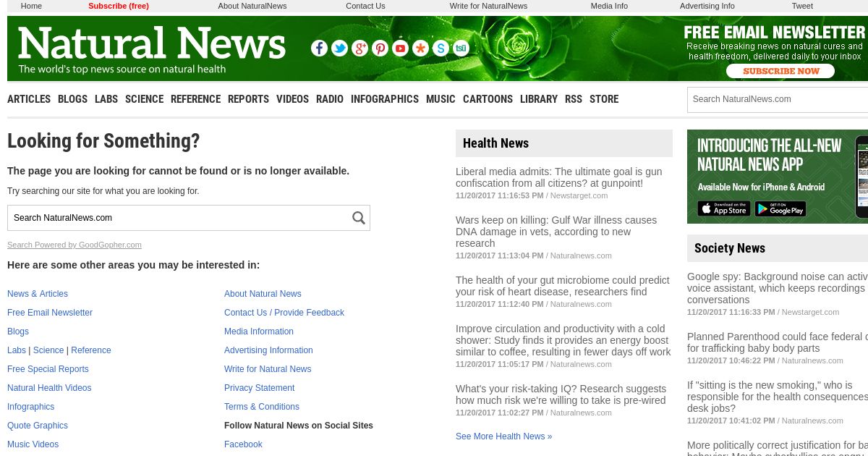Focus the header Search NaturalNews.com field

click(778, 99)
